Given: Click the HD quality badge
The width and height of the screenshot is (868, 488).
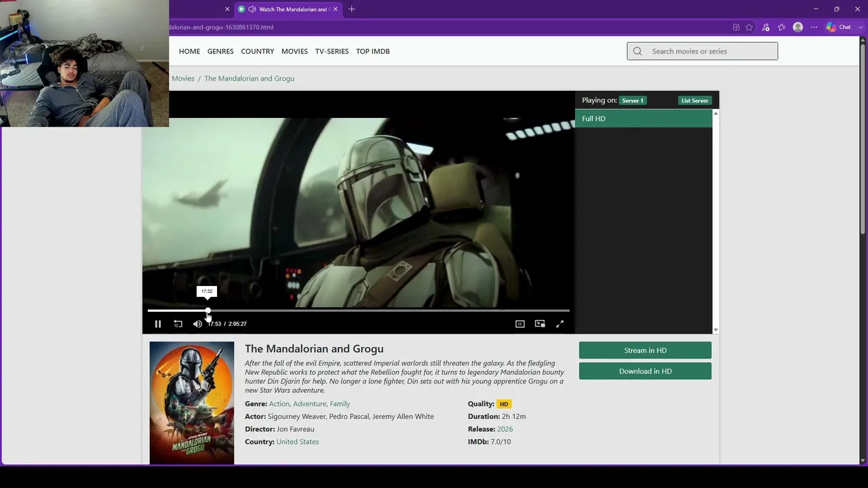Looking at the screenshot, I should click(x=504, y=404).
